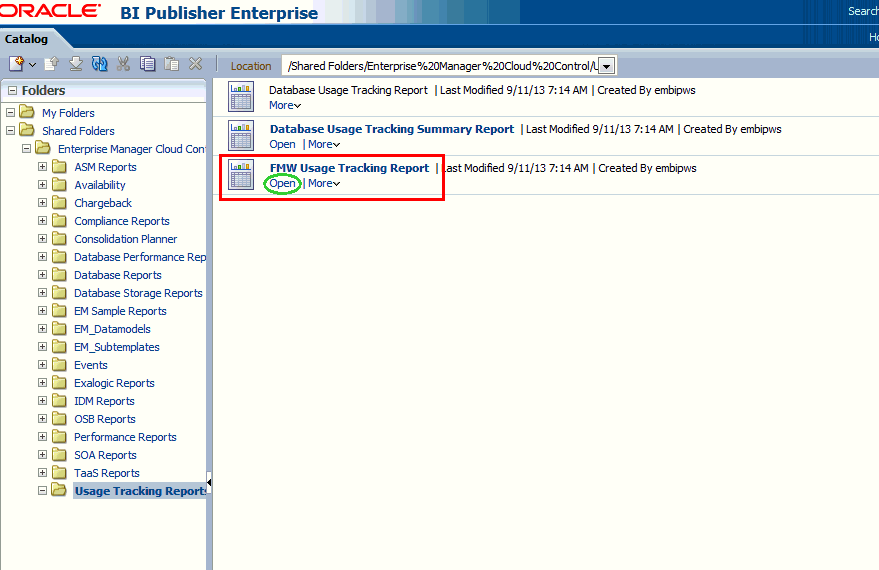Image resolution: width=879 pixels, height=570 pixels.
Task: Open the Location path dropdown arrow
Action: (x=607, y=66)
